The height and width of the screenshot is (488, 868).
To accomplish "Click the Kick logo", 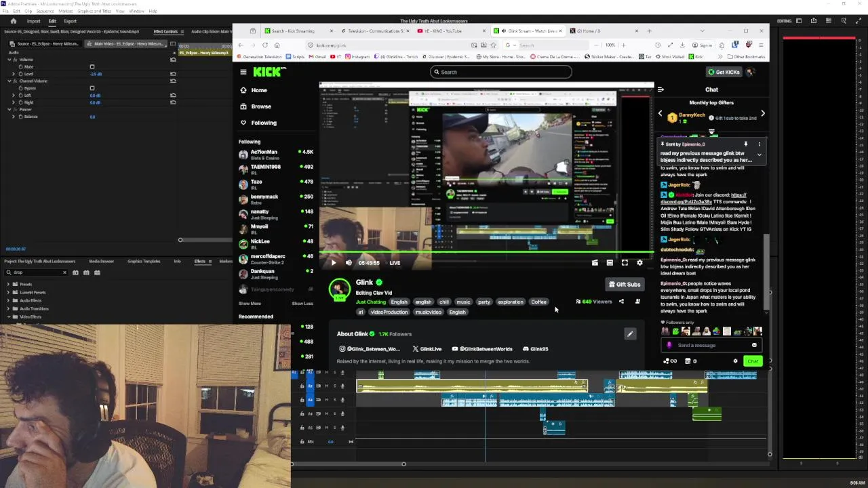I will [x=267, y=72].
